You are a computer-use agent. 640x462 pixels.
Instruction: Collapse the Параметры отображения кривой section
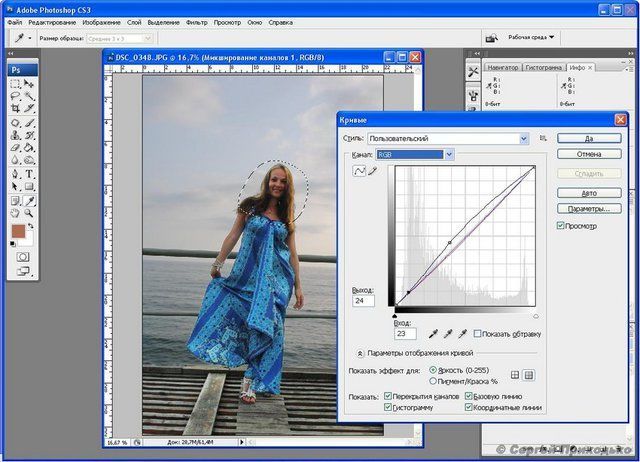[359, 354]
